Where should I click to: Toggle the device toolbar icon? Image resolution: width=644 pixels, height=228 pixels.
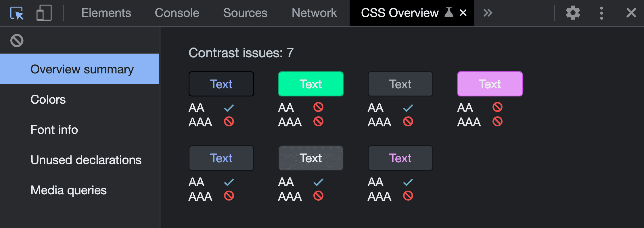[x=44, y=13]
